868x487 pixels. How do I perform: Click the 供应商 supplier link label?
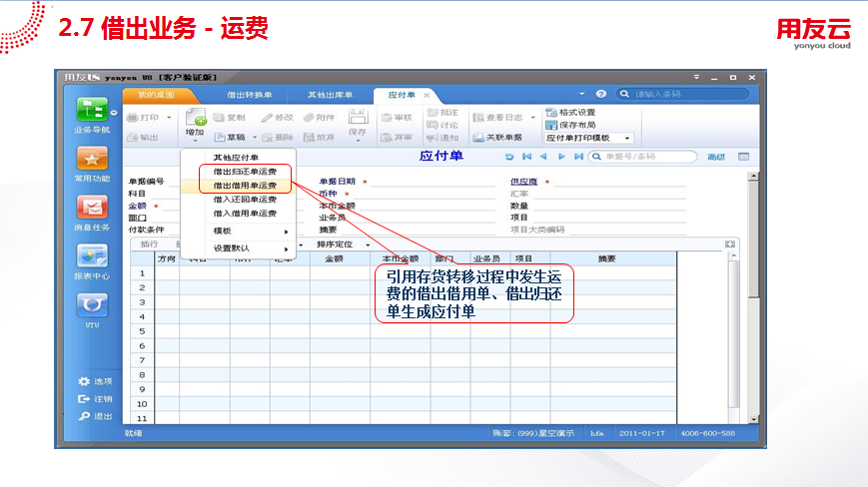click(523, 182)
